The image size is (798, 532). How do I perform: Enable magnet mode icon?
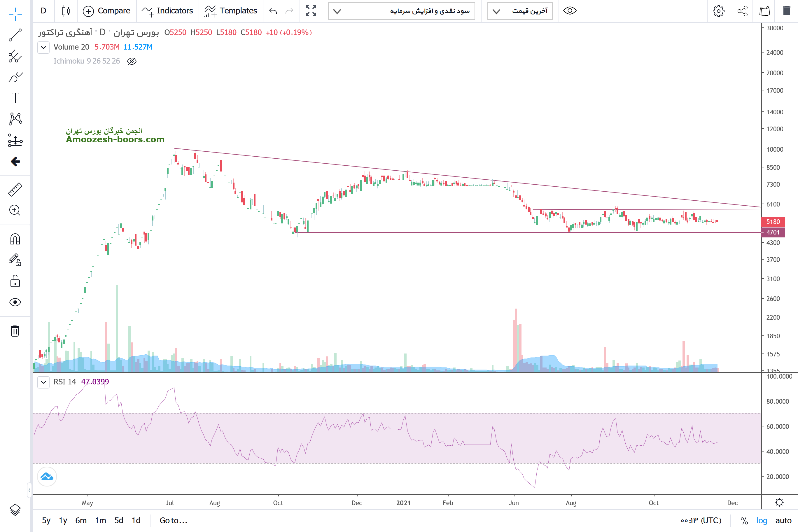pos(15,239)
